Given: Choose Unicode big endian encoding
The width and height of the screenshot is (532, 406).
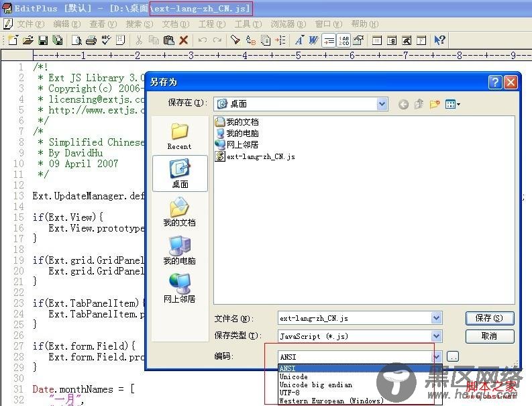Looking at the screenshot, I should (x=360, y=385).
